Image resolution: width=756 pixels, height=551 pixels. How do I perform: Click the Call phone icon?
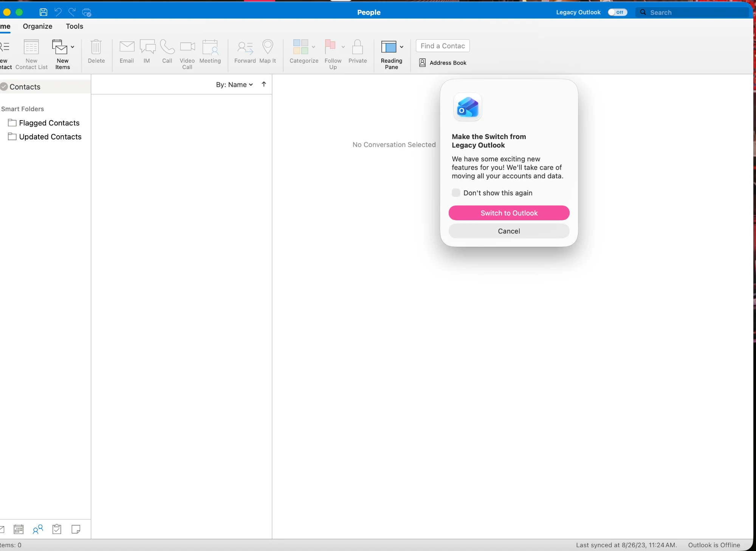coord(167,47)
